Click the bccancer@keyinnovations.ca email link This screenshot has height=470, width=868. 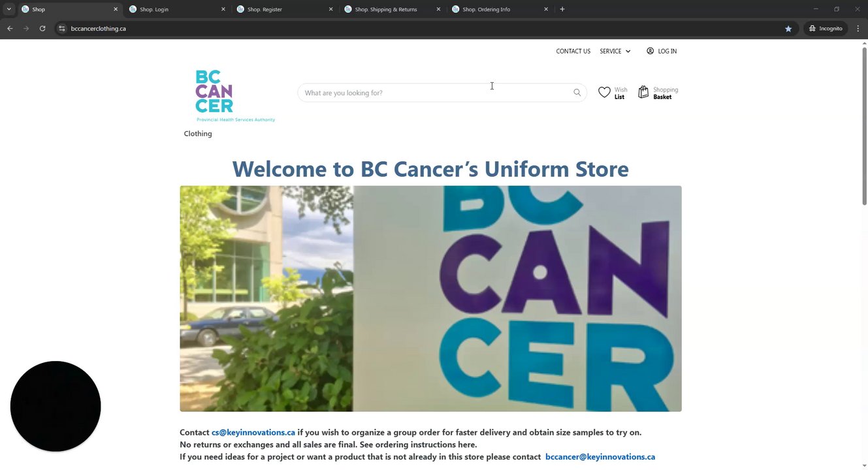(x=600, y=457)
